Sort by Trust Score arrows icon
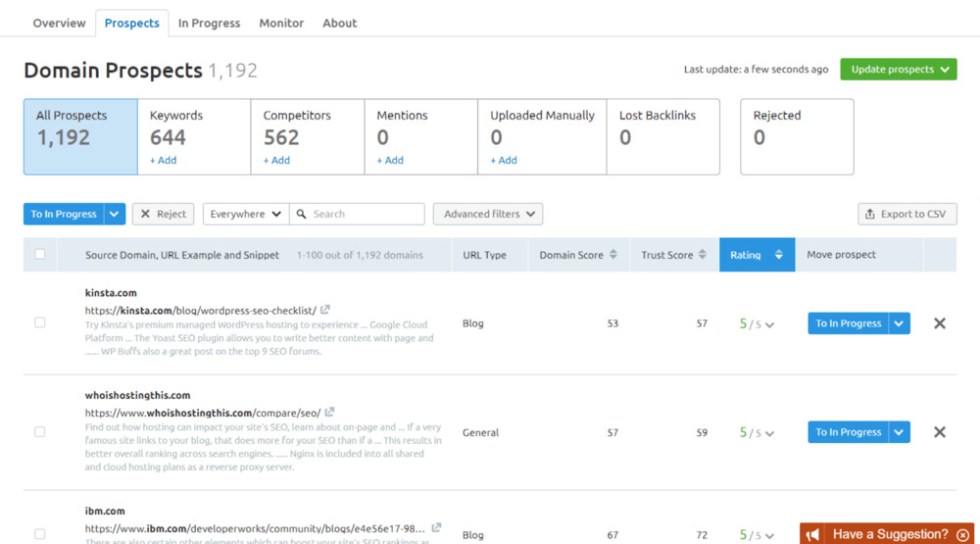Image resolution: width=980 pixels, height=544 pixels. (x=703, y=255)
